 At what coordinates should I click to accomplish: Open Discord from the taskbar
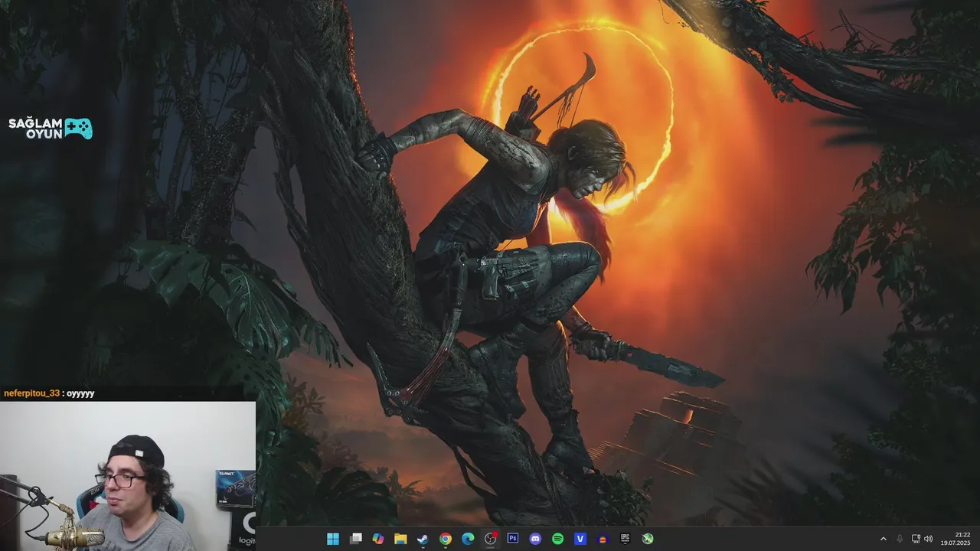pyautogui.click(x=535, y=539)
